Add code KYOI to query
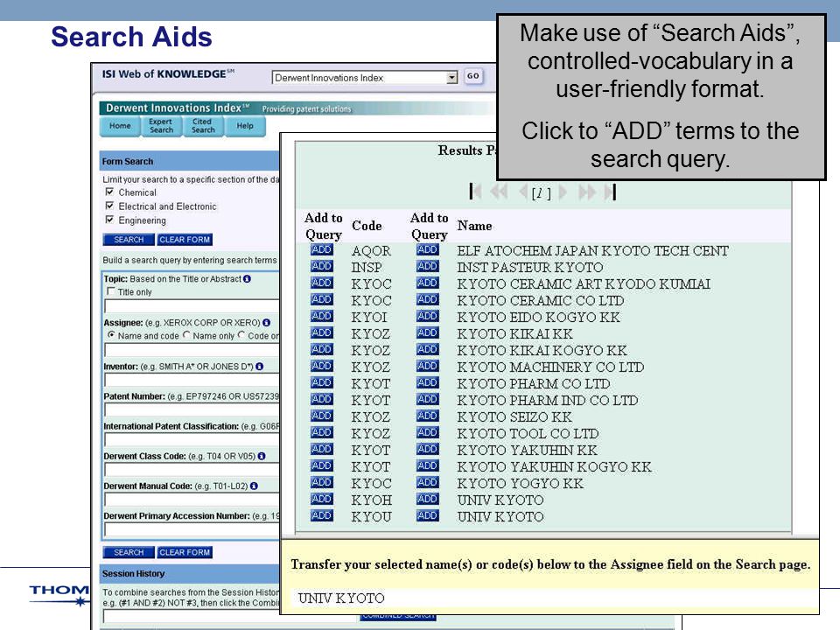 click(321, 316)
